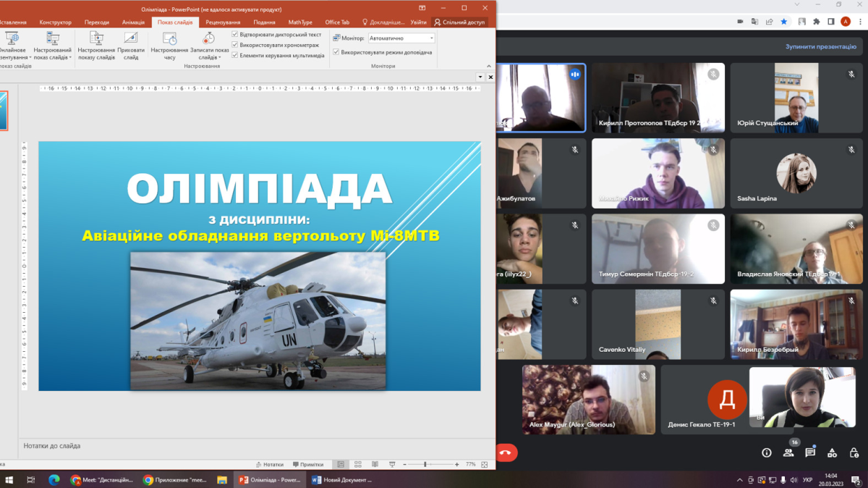Click the zoom slider in PowerPoint status bar

pos(425,464)
